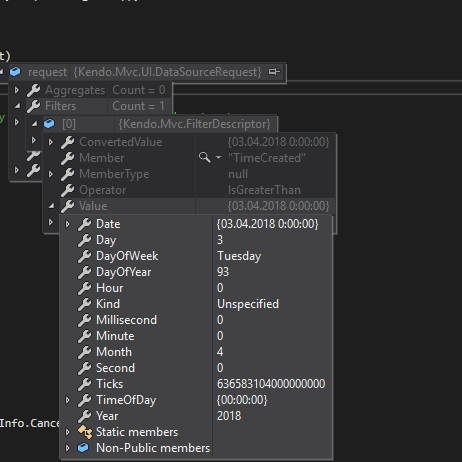Click the blue object icon of [0]
462x462 pixels.
pyautogui.click(x=49, y=124)
